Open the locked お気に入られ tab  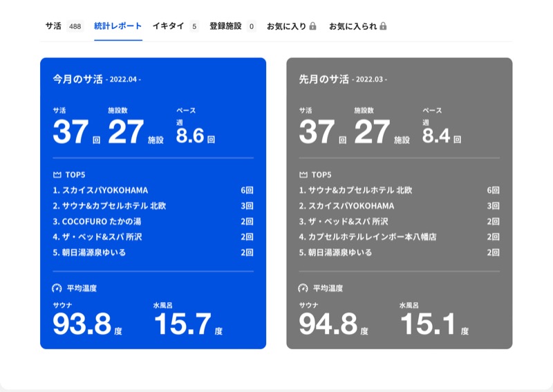coord(357,26)
